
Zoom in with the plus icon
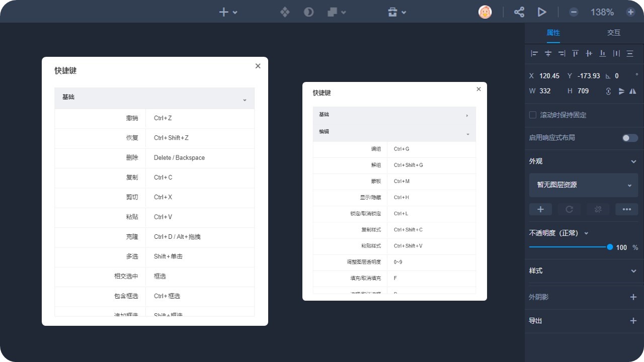[x=630, y=12]
